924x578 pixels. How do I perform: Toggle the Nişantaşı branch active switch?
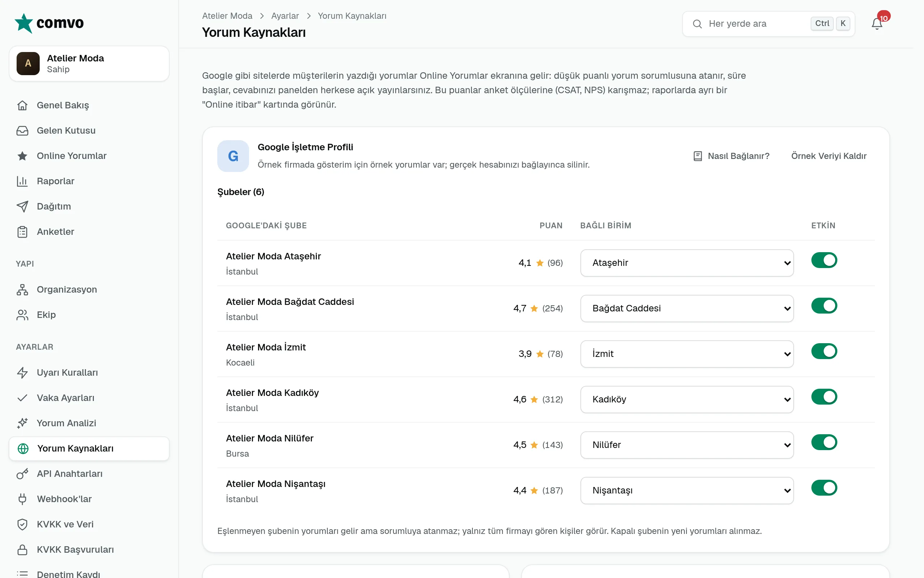coord(824,488)
